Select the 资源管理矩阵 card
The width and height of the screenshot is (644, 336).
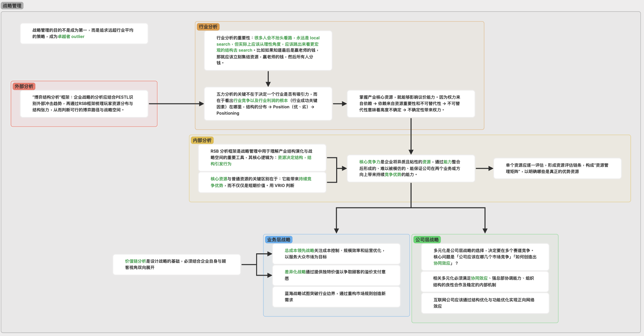click(x=557, y=168)
